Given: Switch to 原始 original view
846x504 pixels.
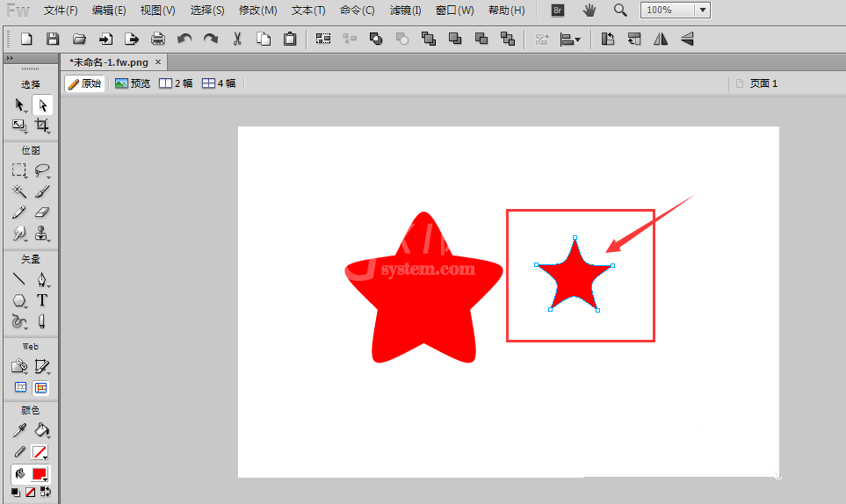Looking at the screenshot, I should click(x=84, y=83).
